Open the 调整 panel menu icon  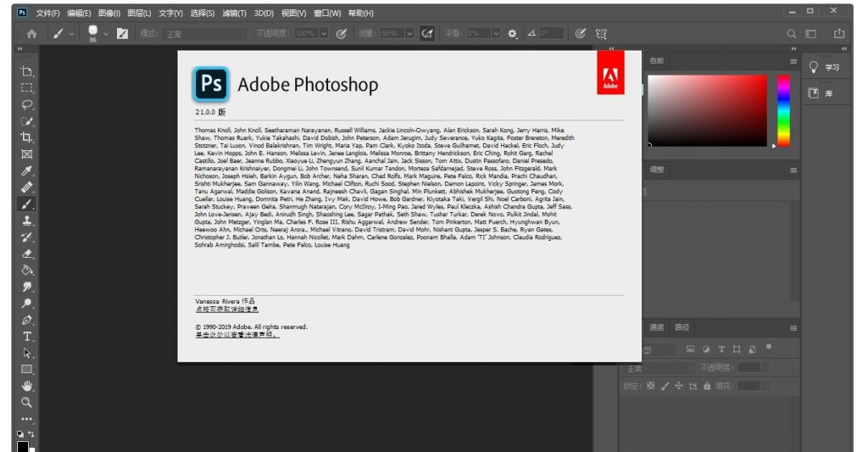click(793, 170)
